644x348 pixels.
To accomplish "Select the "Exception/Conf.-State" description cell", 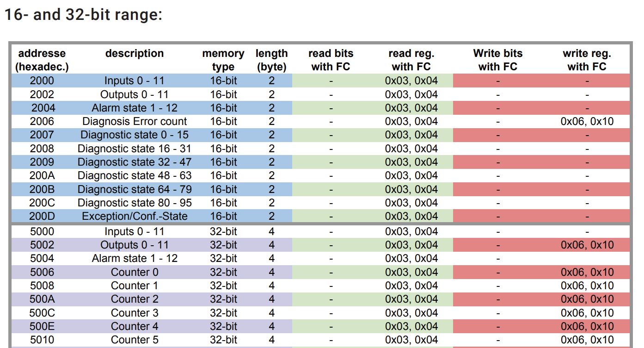I will pos(135,217).
